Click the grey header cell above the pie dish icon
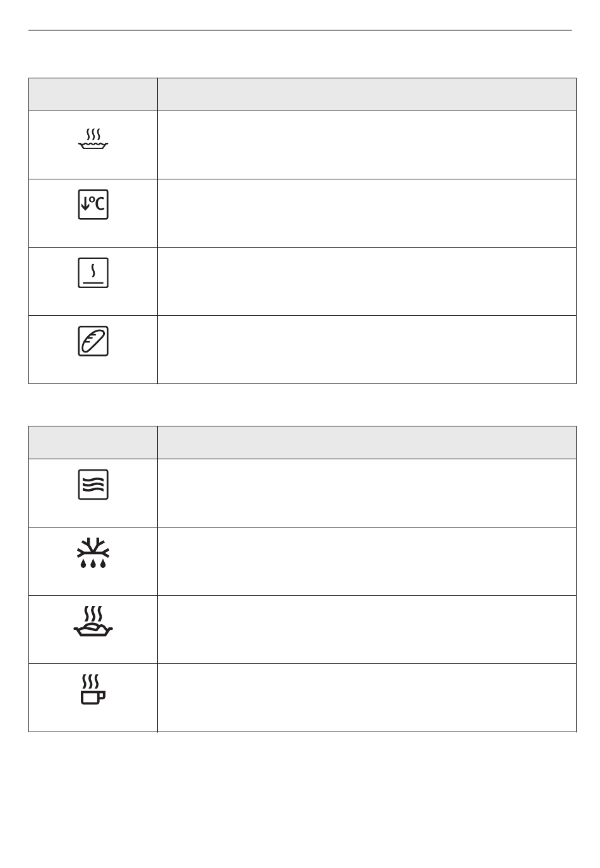 point(93,95)
